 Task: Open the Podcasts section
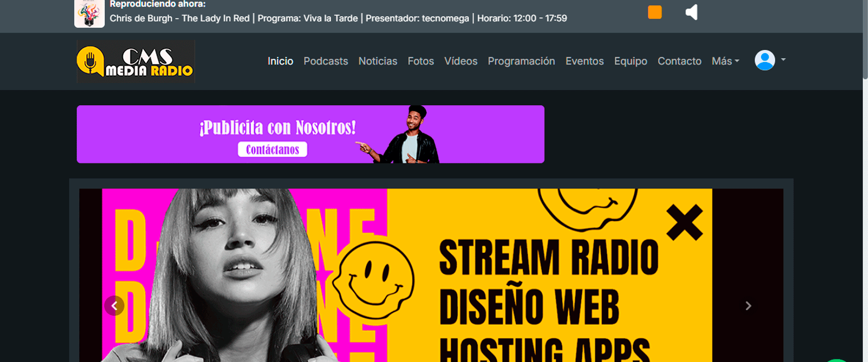[325, 61]
